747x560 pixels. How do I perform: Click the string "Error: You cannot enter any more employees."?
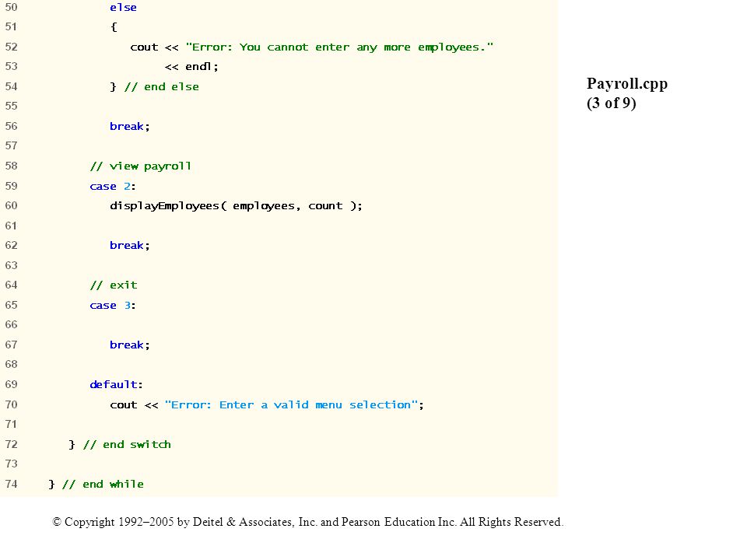coord(339,47)
